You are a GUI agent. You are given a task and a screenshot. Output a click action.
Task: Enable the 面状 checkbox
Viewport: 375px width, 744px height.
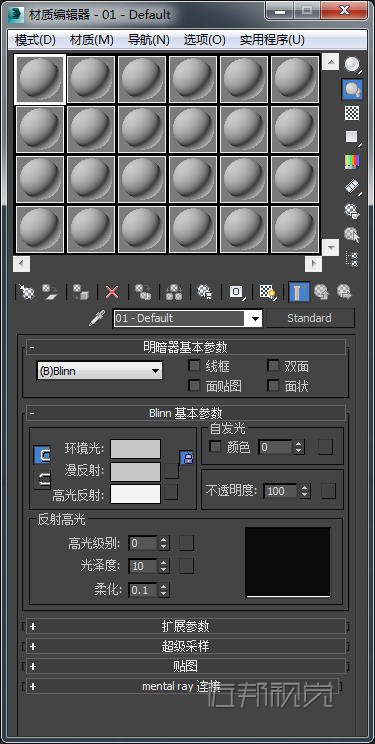coord(273,385)
